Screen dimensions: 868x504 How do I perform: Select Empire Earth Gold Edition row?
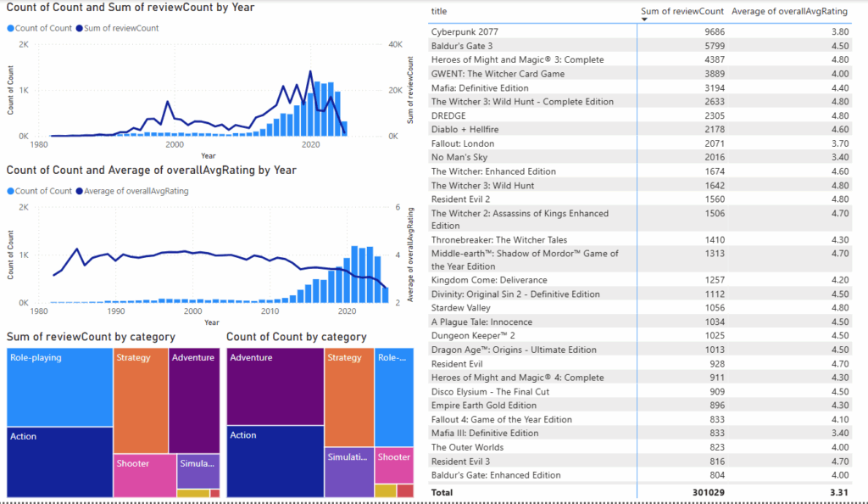(639, 406)
